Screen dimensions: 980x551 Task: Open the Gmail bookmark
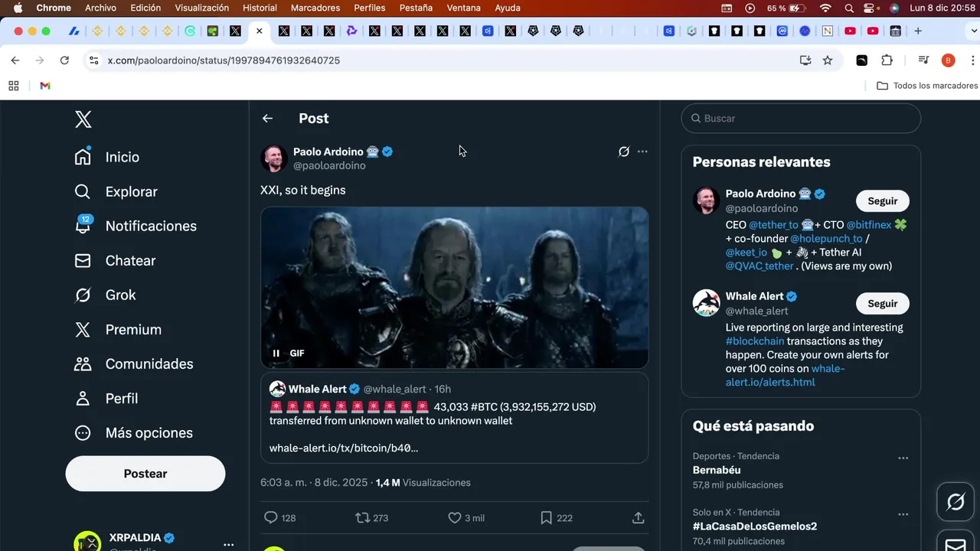[45, 86]
